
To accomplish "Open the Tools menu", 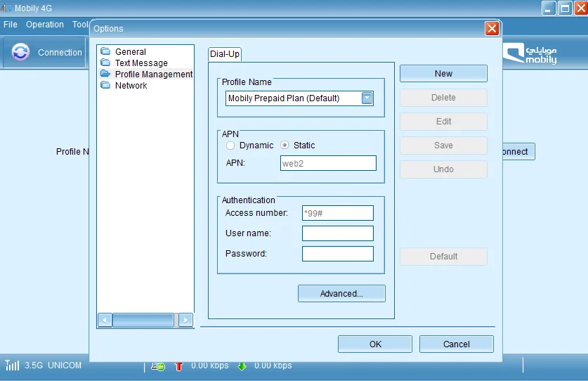I will pyautogui.click(x=80, y=25).
